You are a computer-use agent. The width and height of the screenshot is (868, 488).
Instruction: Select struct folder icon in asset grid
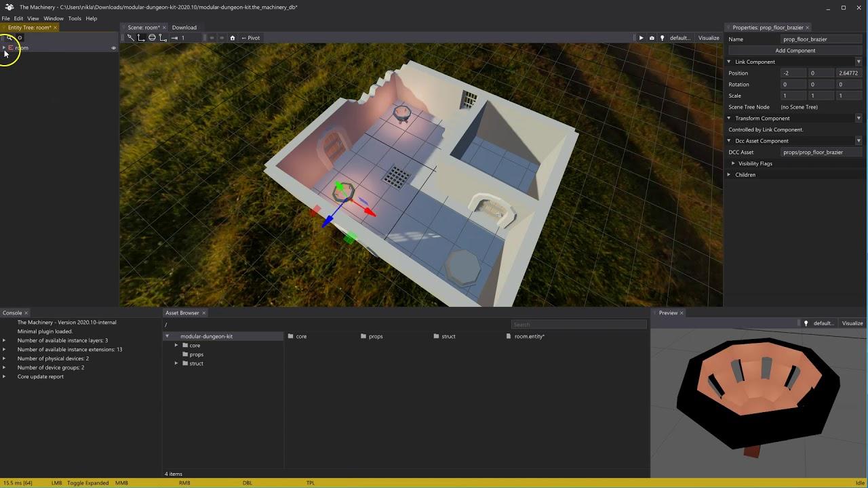pos(436,336)
